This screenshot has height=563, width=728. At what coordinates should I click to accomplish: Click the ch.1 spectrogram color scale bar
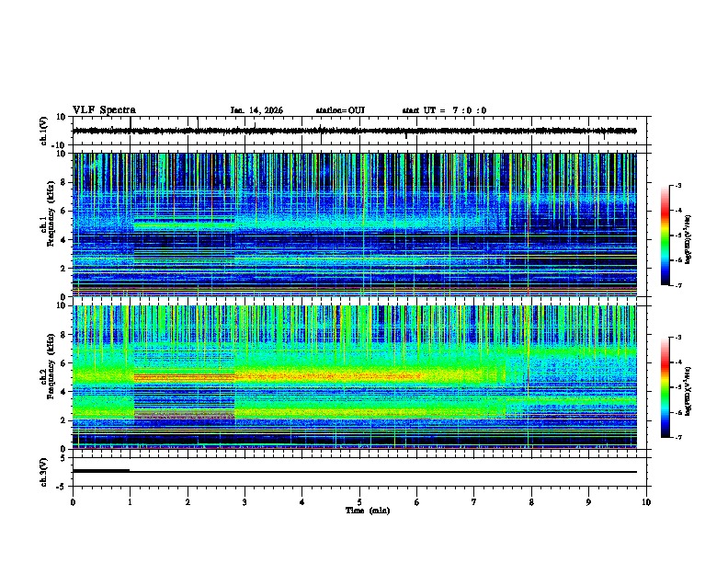[665, 236]
